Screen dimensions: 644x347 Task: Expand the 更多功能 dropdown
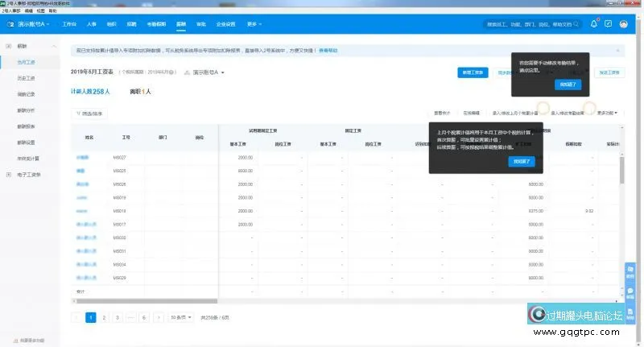[607, 113]
